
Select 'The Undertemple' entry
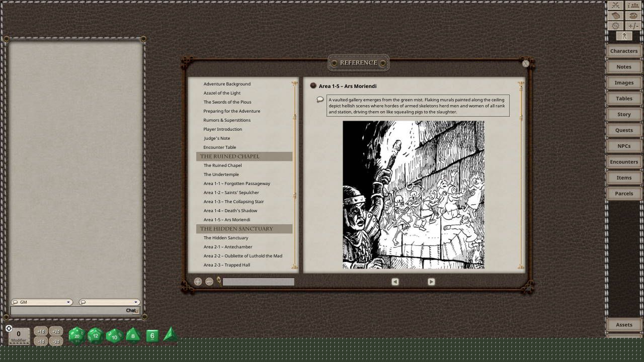pos(221,174)
